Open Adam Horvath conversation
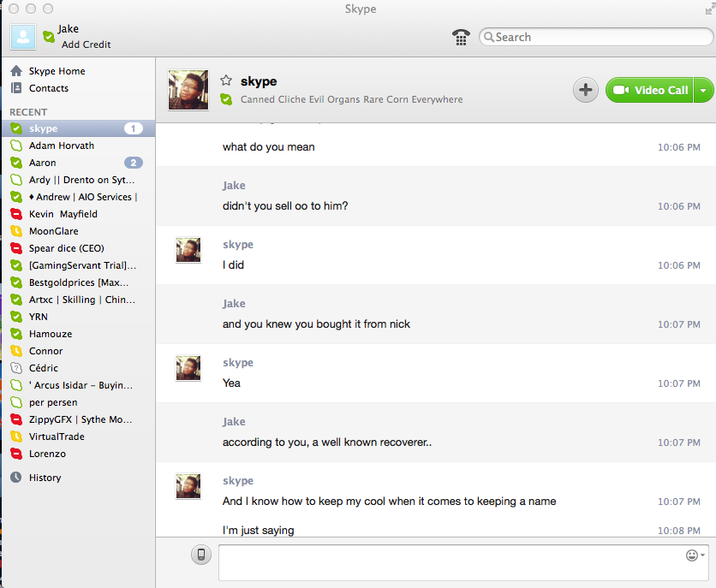Image resolution: width=716 pixels, height=588 pixels. pos(79,146)
